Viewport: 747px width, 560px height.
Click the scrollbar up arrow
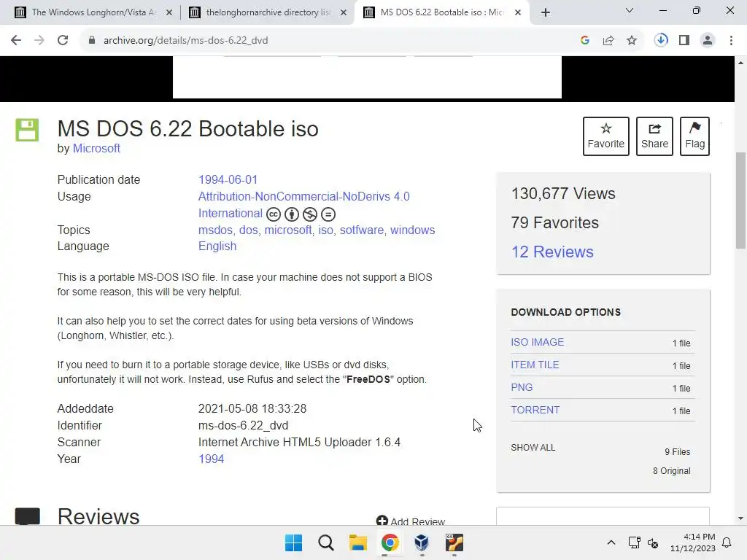point(740,63)
